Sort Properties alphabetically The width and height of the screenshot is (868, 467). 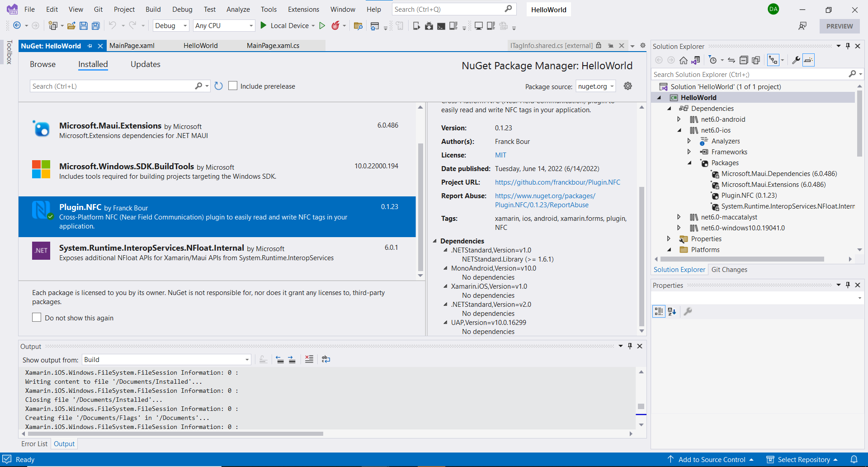[672, 311]
